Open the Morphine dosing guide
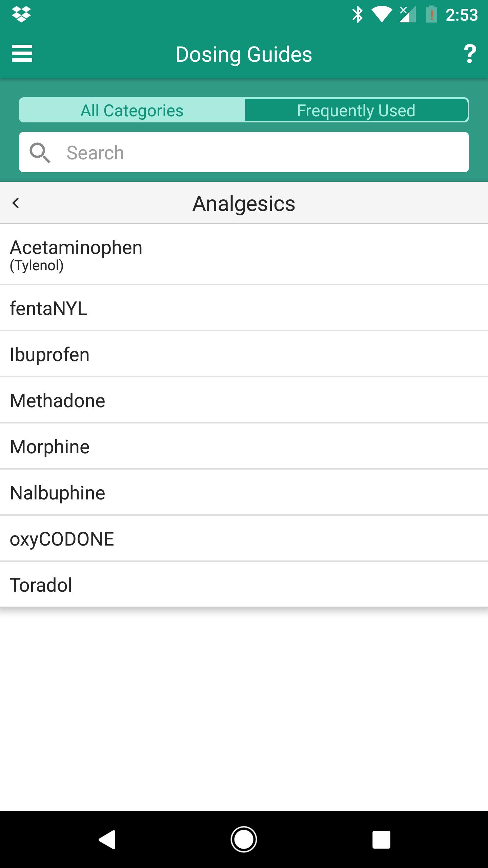This screenshot has height=868, width=488. (x=244, y=447)
